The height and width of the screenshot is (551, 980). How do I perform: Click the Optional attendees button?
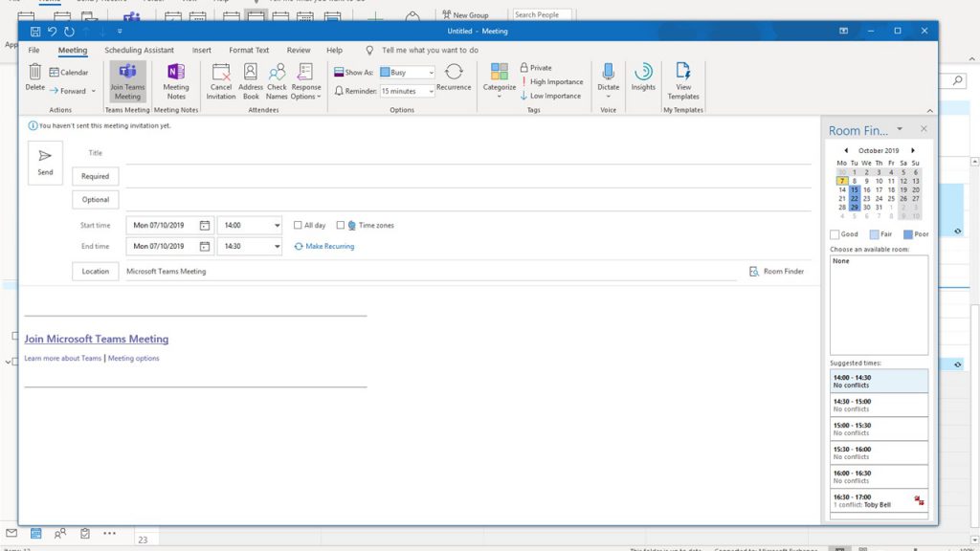click(x=95, y=200)
